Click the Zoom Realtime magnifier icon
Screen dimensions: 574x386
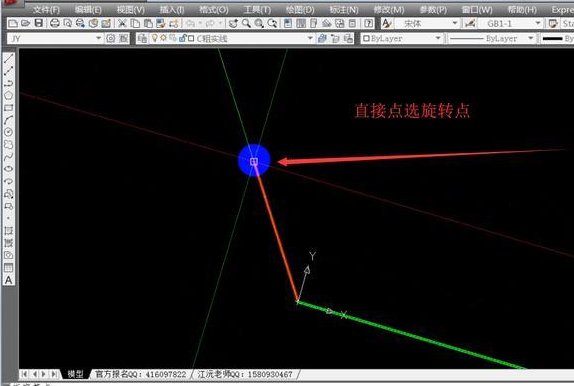coord(246,23)
